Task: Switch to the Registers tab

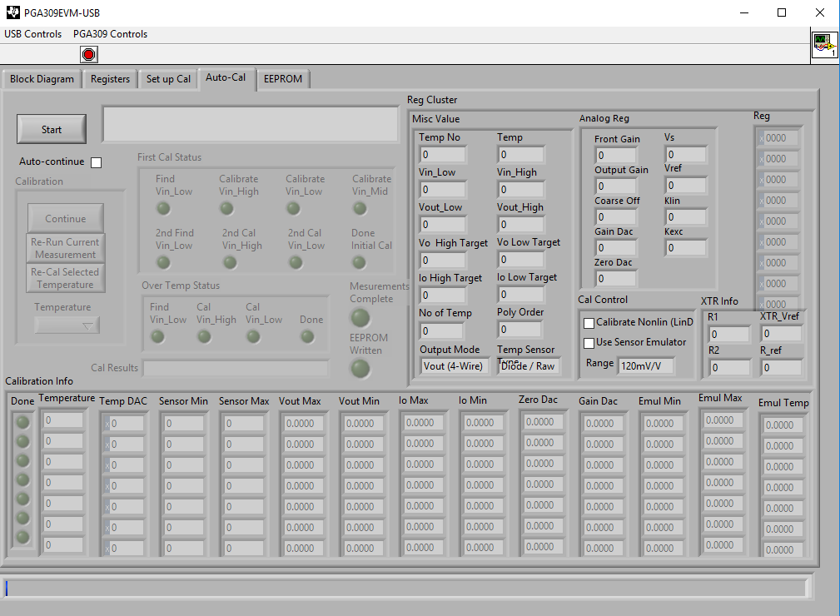Action: 110,79
